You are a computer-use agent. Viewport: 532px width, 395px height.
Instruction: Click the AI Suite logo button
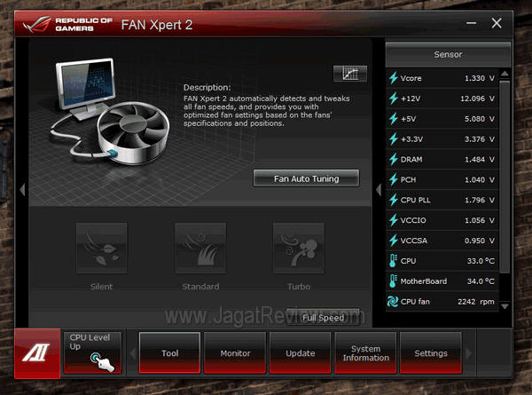coord(37,353)
